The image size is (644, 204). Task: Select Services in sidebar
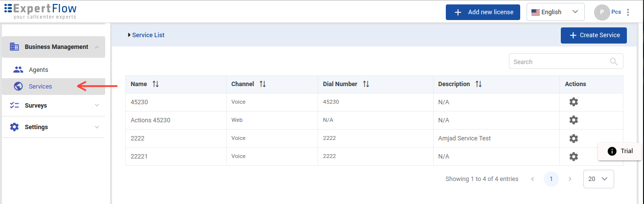point(40,87)
